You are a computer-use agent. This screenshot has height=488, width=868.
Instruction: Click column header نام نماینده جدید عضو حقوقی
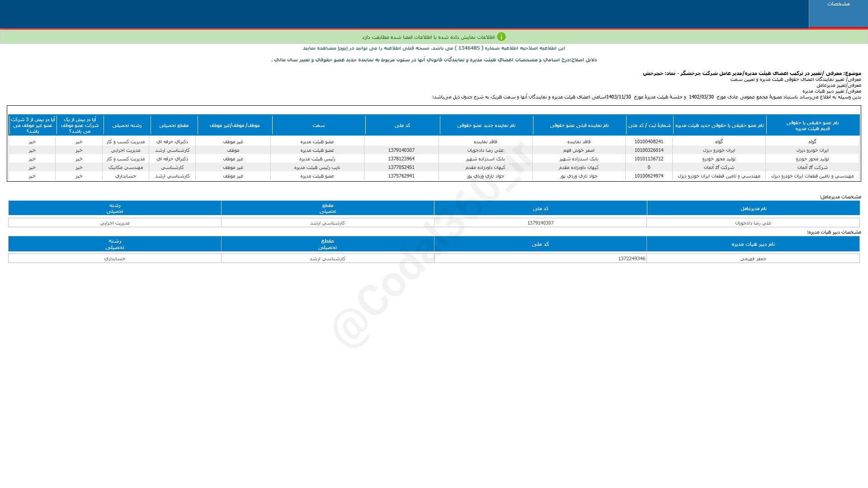point(486,125)
